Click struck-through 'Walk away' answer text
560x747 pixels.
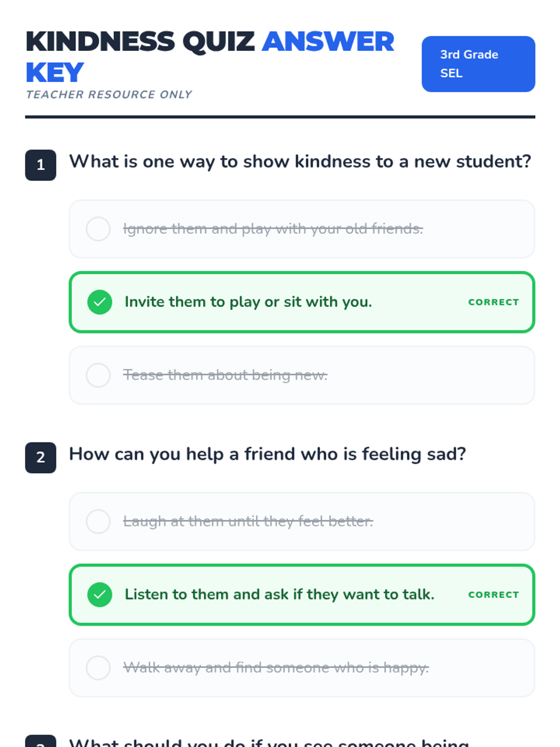point(275,667)
